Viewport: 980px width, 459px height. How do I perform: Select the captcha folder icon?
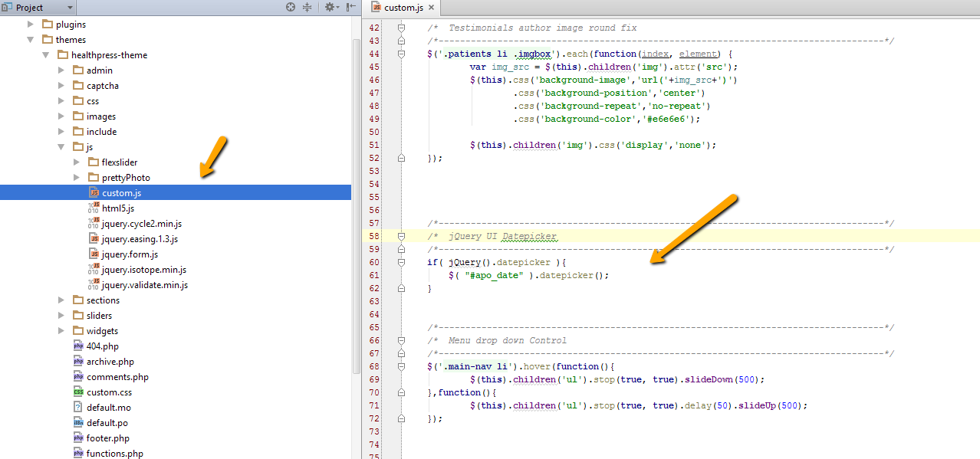[78, 85]
